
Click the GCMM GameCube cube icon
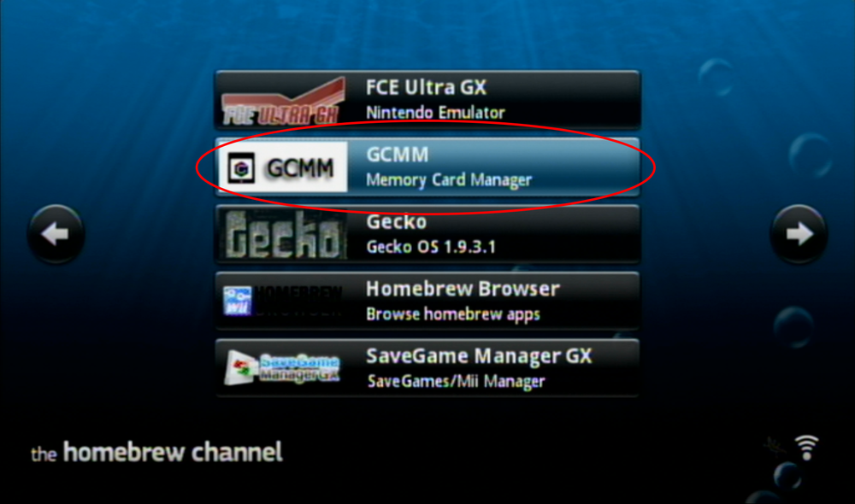[x=241, y=168]
